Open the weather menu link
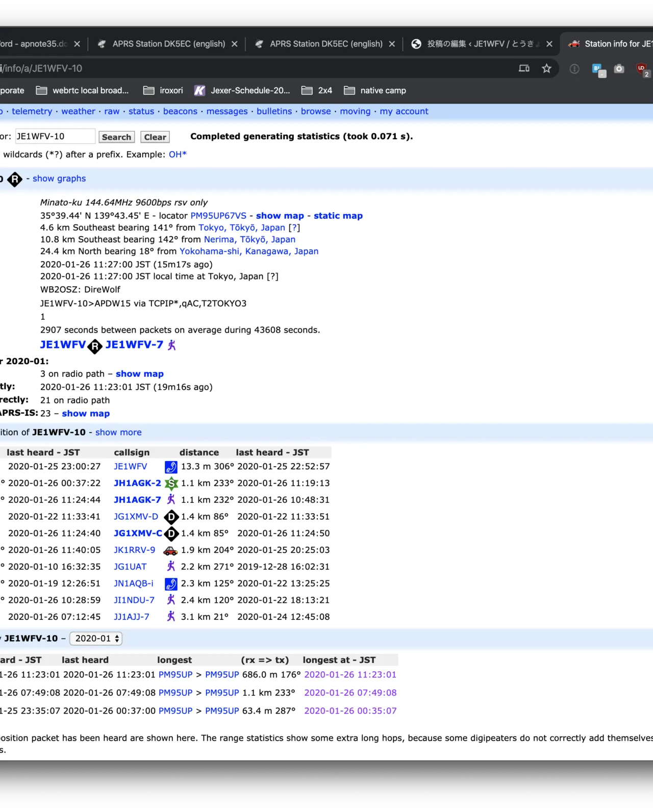This screenshot has width=653, height=812. click(x=78, y=111)
